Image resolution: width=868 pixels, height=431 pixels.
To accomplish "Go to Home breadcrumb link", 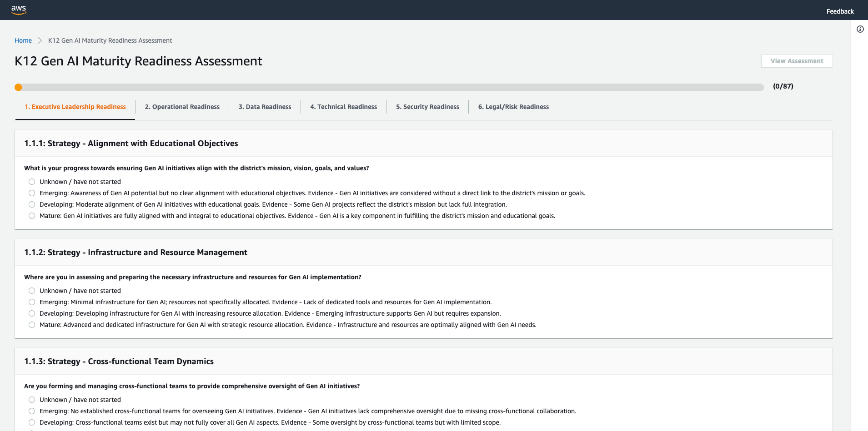I will [23, 40].
